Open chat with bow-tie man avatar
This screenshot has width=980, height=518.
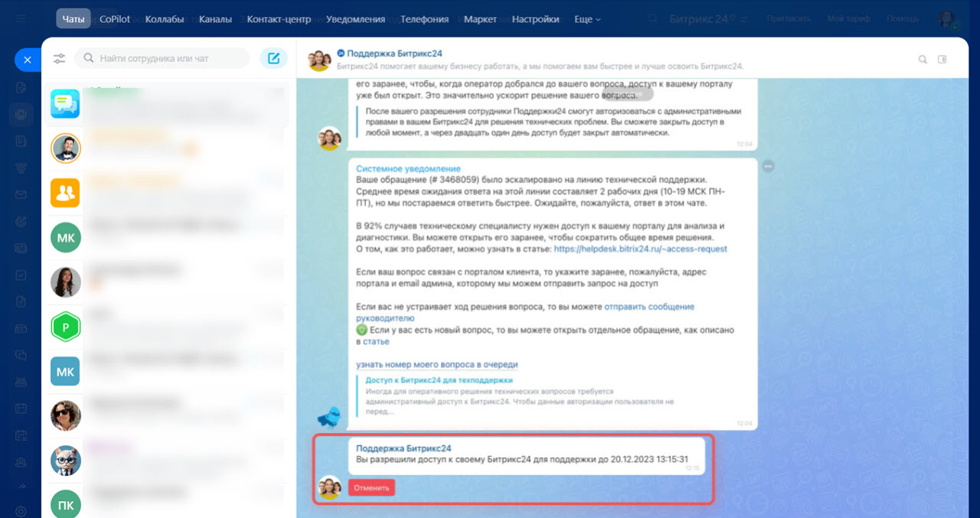65,148
